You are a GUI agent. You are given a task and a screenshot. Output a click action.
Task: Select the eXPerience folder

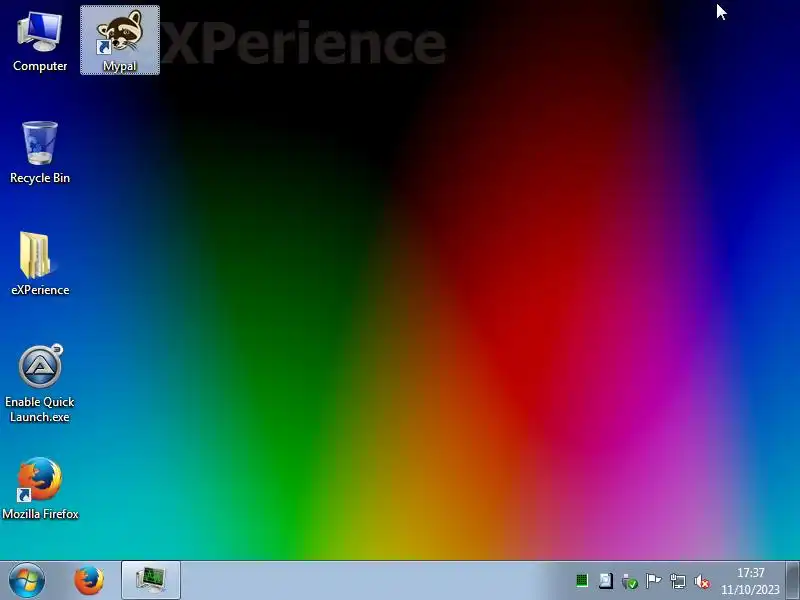click(40, 264)
